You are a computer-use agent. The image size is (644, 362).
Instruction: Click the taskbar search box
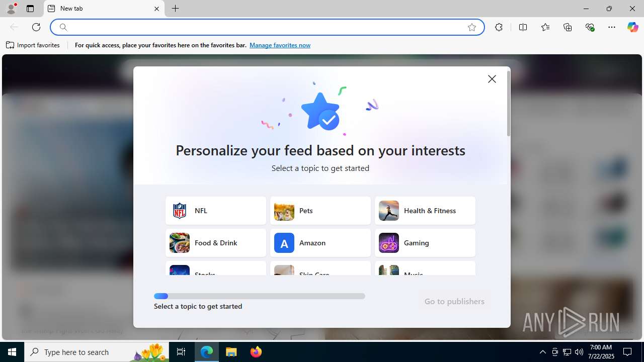[x=97, y=352]
